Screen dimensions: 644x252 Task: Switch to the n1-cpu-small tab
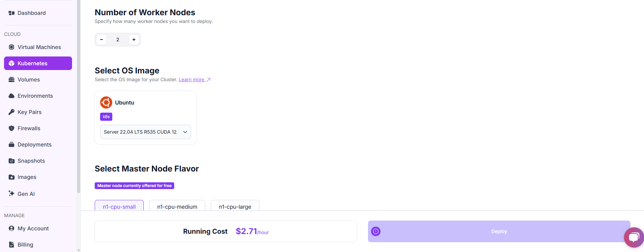119,207
